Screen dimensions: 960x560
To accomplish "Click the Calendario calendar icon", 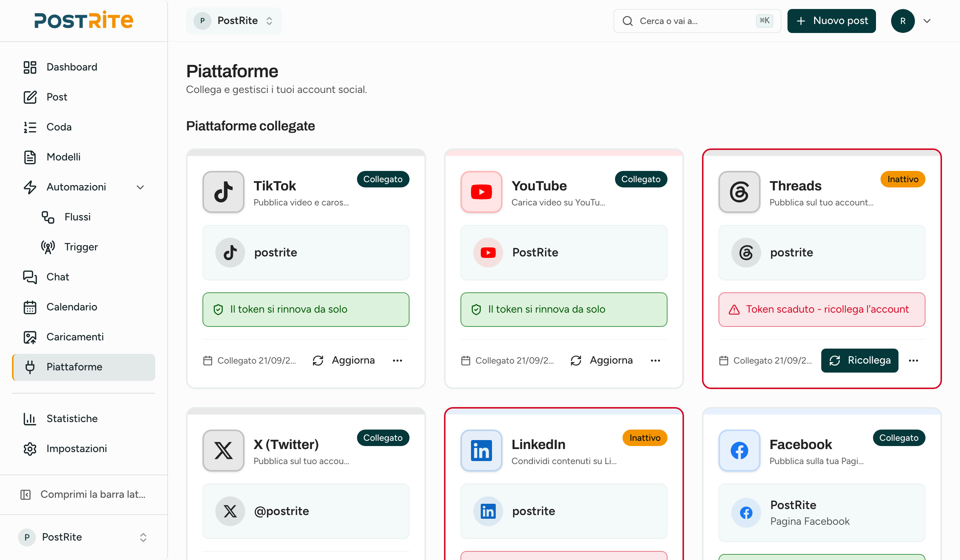I will point(30,307).
